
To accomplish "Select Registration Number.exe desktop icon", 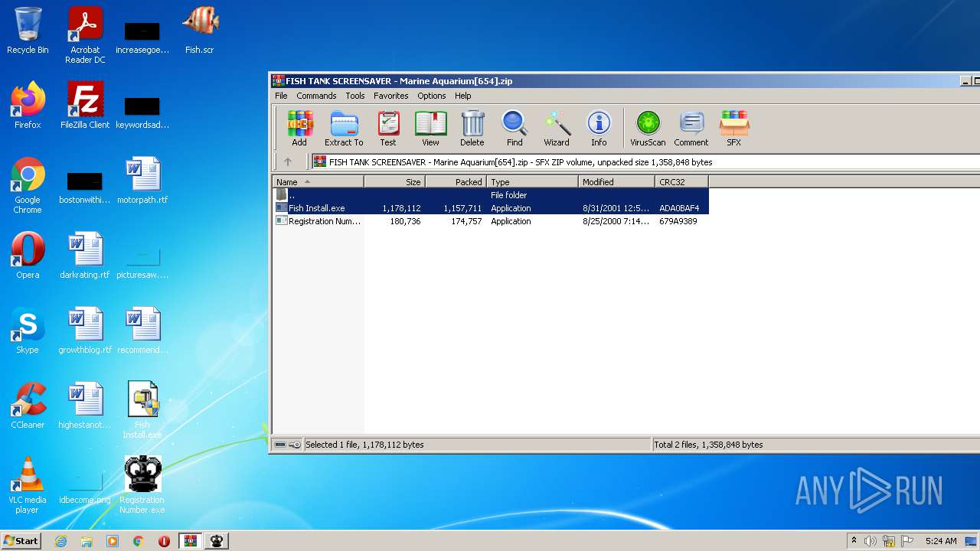I will (x=142, y=485).
